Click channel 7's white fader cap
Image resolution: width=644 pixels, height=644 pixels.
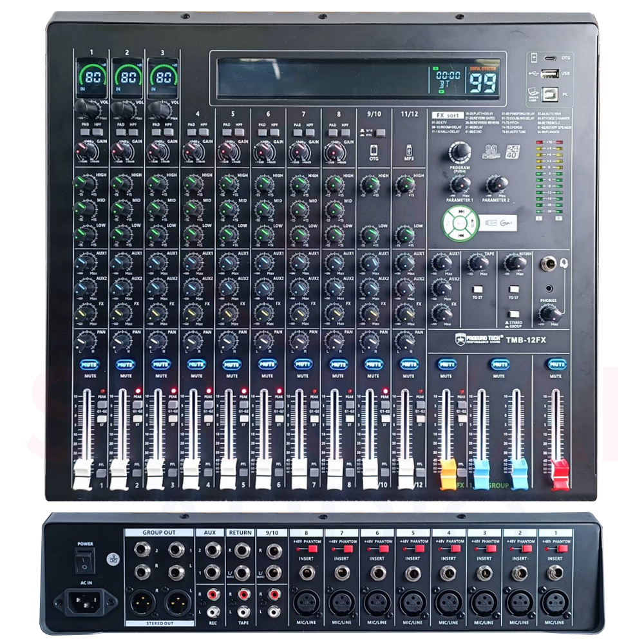tap(300, 474)
